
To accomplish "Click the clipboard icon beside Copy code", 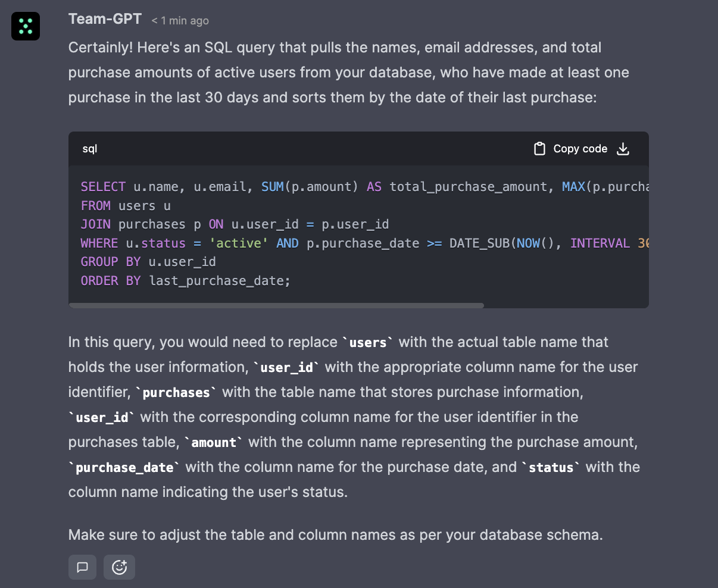I will click(x=539, y=149).
